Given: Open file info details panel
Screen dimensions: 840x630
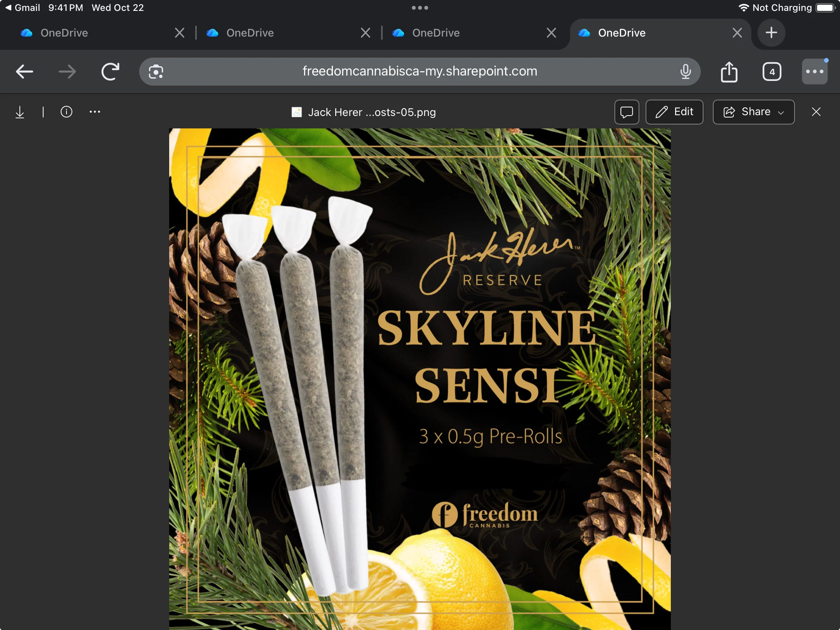Looking at the screenshot, I should click(66, 112).
